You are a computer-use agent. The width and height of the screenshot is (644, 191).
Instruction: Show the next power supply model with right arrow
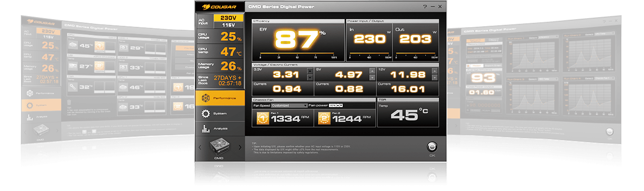pos(240,148)
